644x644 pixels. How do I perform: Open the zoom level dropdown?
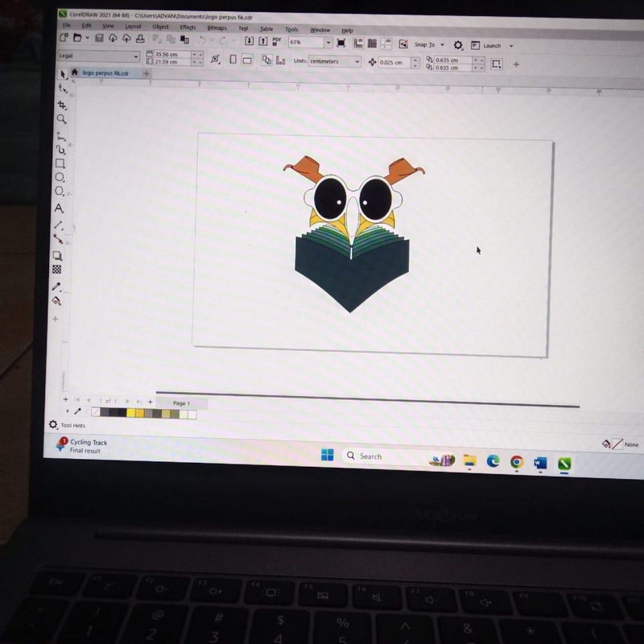328,43
